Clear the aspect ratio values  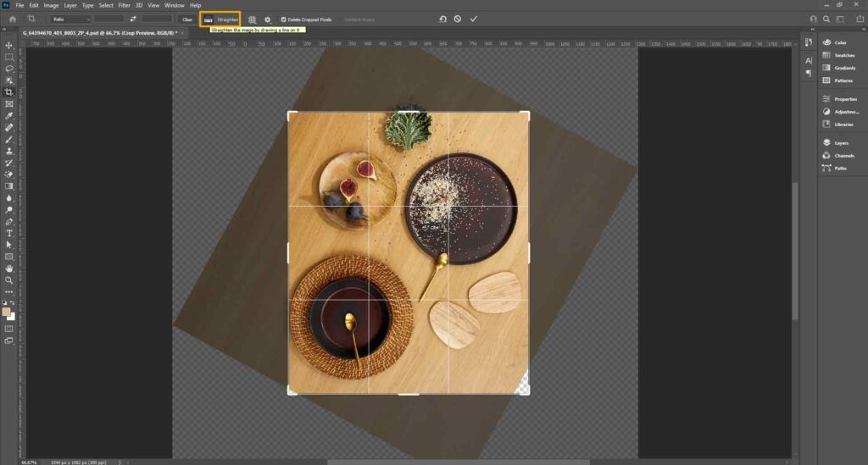coord(187,19)
